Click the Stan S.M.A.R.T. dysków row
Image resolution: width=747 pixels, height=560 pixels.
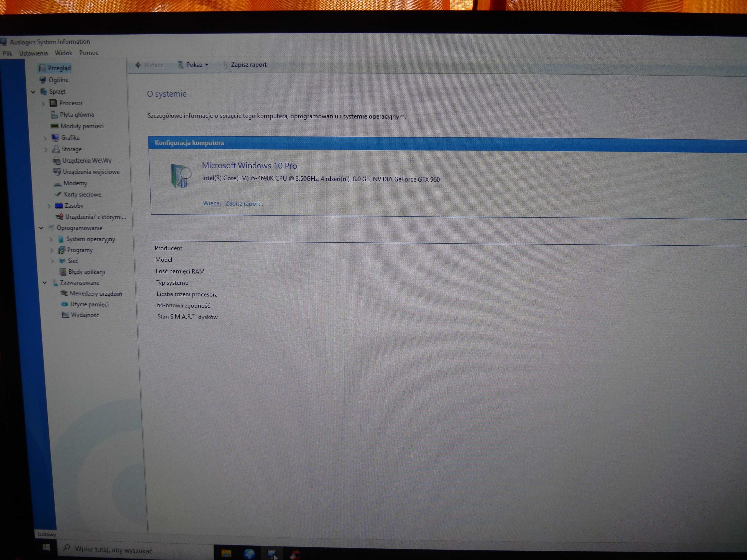coord(187,317)
